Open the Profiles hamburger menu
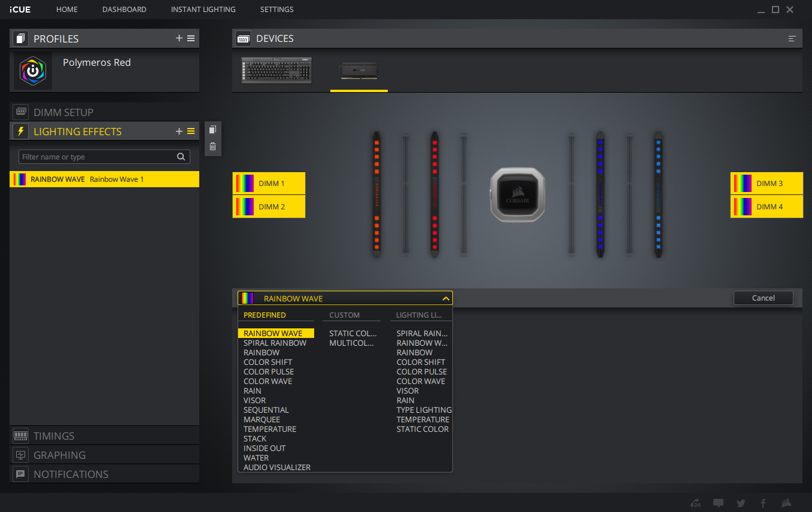The image size is (812, 512). tap(191, 38)
